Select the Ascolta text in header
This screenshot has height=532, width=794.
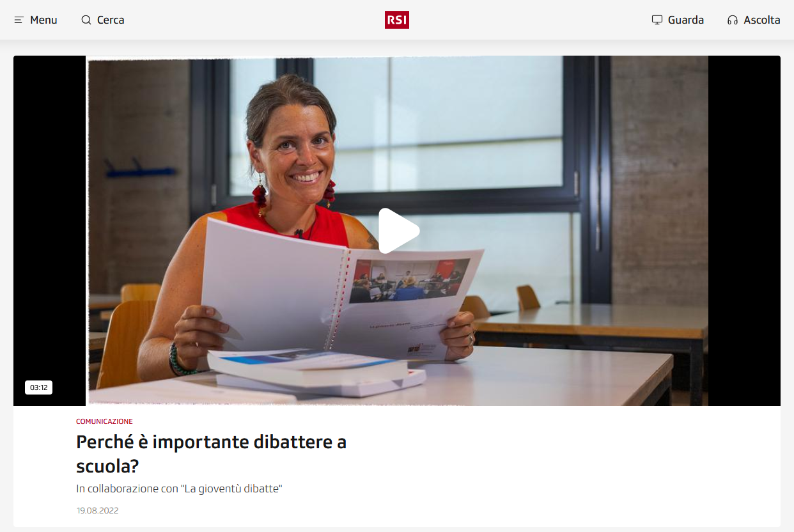click(x=762, y=20)
